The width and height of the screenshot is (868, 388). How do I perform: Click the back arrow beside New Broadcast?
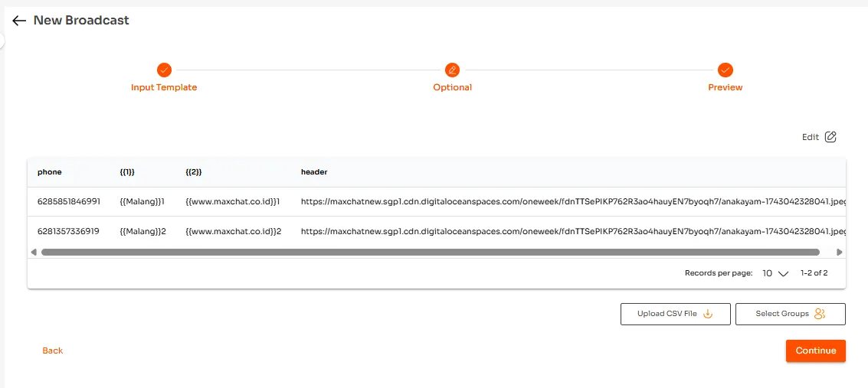(x=19, y=21)
